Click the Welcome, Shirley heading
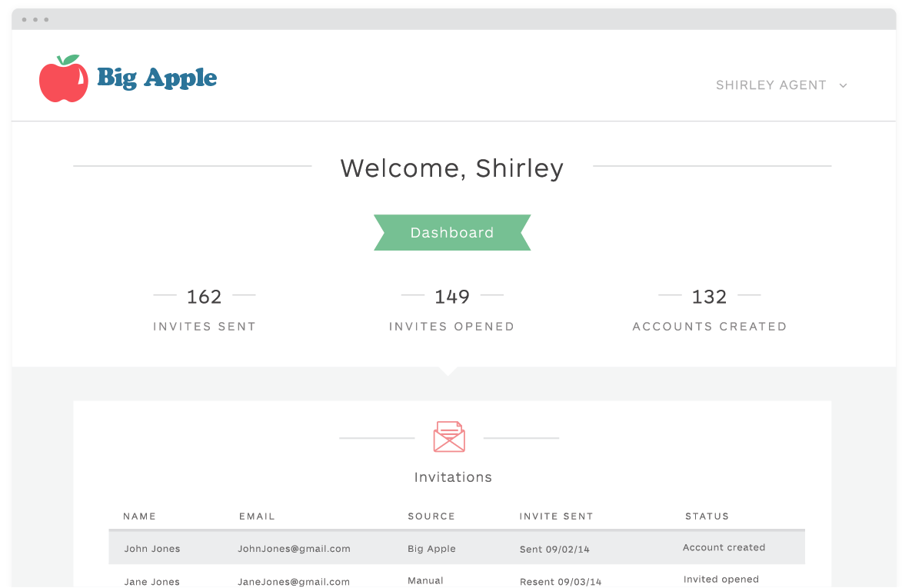Screen dimensions: 912x588 pyautogui.click(x=452, y=168)
